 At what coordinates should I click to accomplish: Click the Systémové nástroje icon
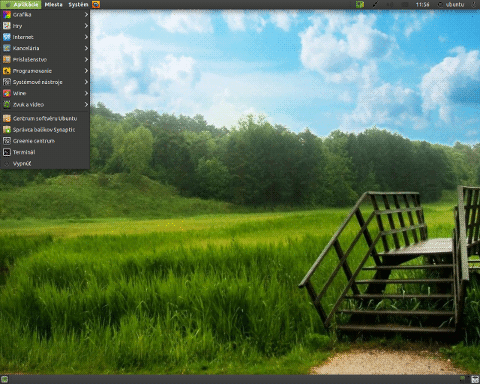[x=7, y=82]
